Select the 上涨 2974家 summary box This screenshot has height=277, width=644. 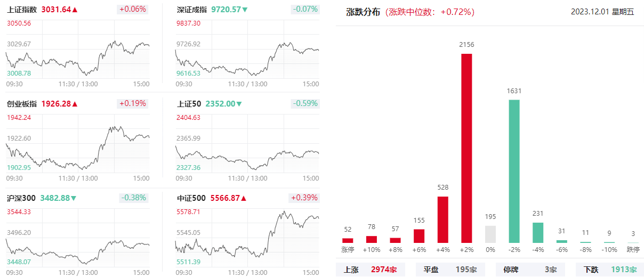371,270
